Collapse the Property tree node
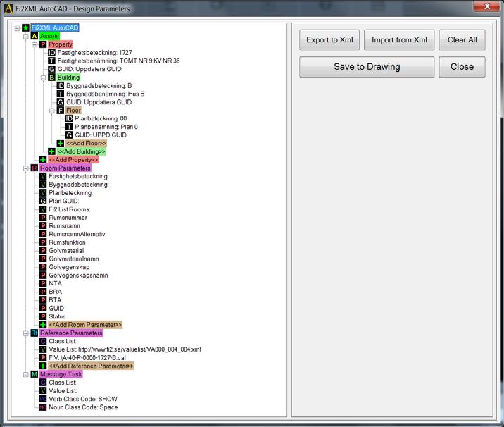504x427 pixels. (x=34, y=44)
